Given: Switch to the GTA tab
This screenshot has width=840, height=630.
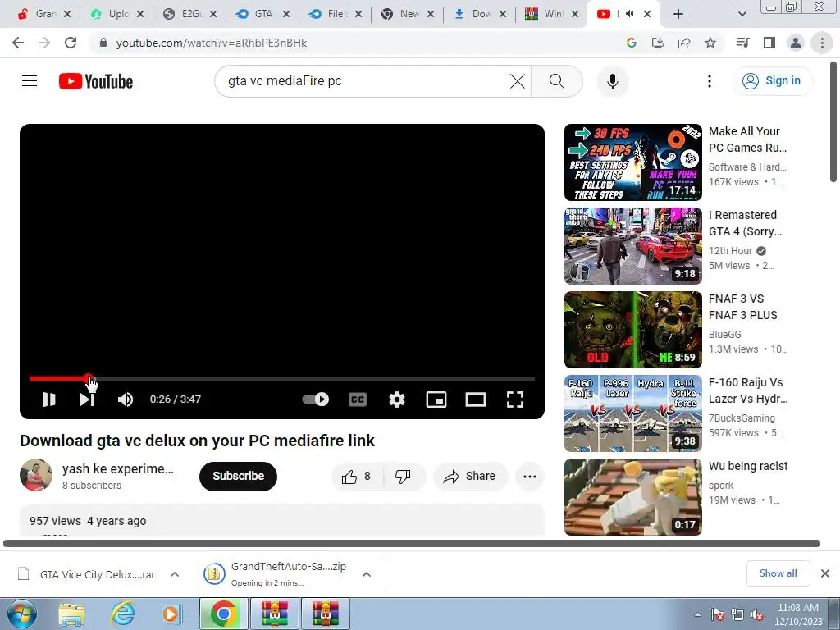Looking at the screenshot, I should point(262,14).
